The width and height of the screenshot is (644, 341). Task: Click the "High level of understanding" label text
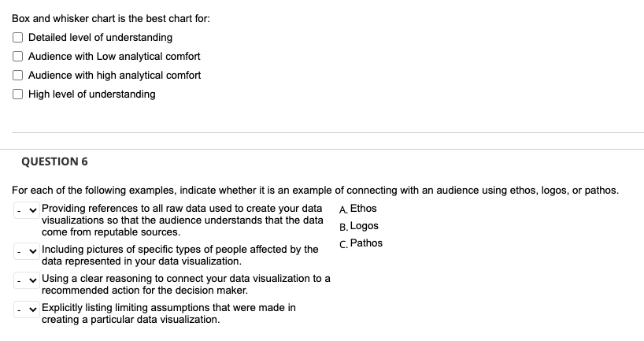click(91, 95)
